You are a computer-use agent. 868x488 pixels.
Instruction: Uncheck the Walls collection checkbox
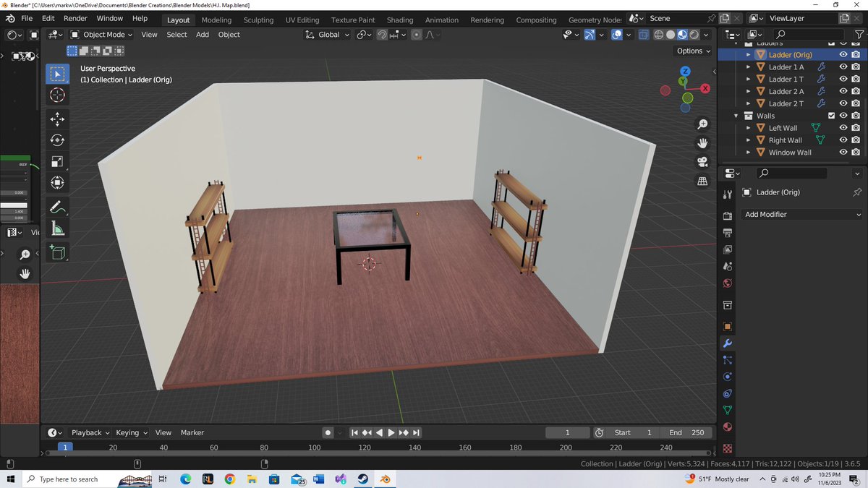pos(831,116)
